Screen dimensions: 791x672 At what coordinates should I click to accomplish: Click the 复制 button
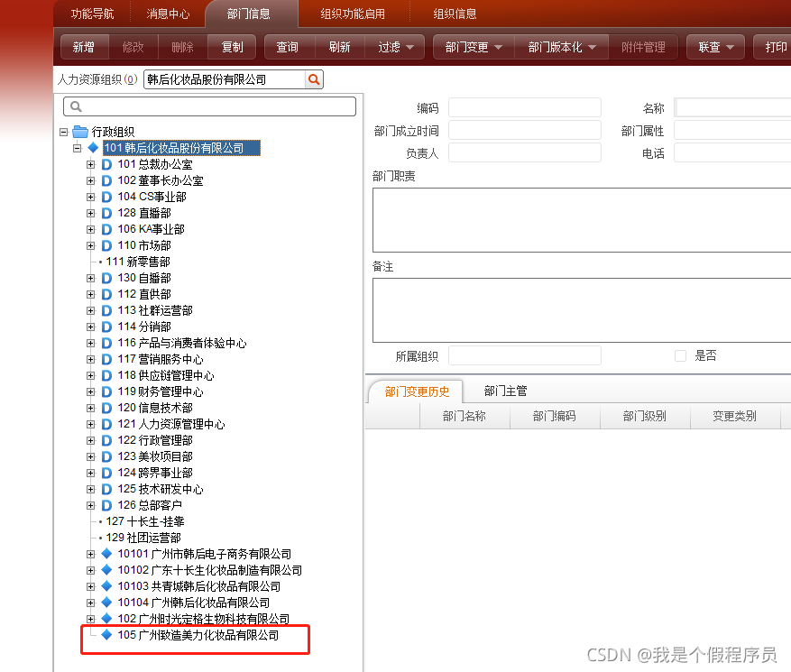(x=232, y=47)
